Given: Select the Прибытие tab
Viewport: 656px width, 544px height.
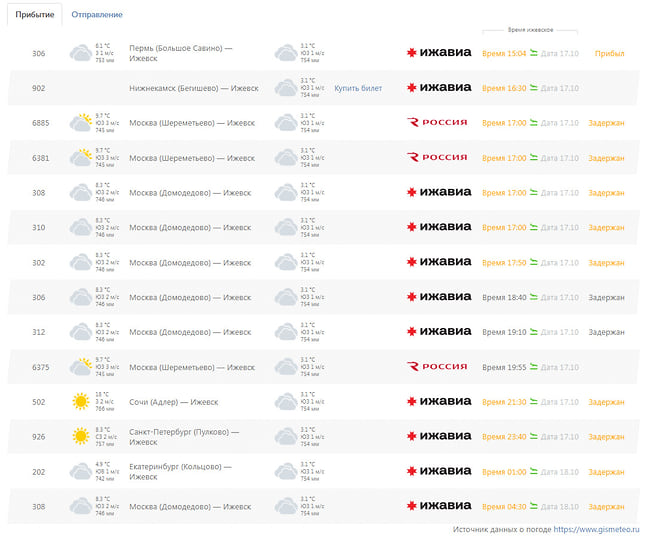Looking at the screenshot, I should (35, 15).
